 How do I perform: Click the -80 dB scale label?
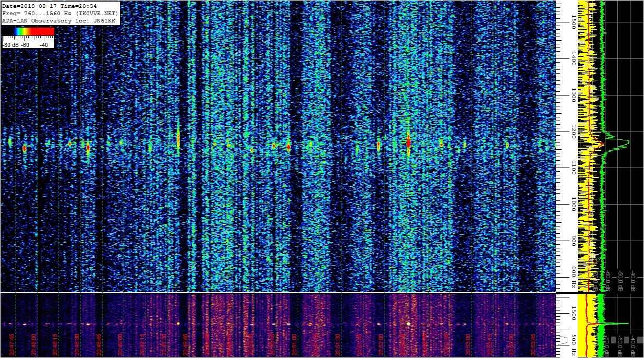10,45
